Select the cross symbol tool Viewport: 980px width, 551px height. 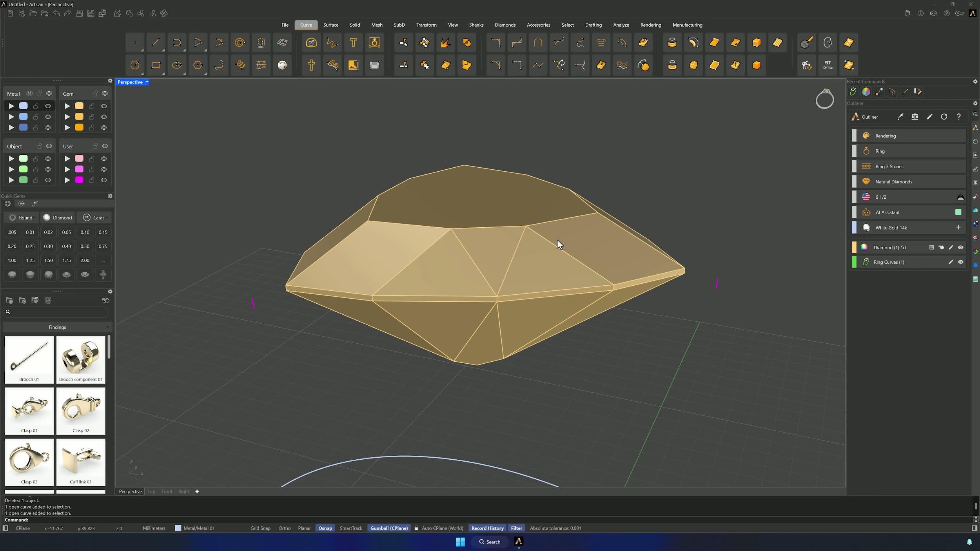[311, 65]
